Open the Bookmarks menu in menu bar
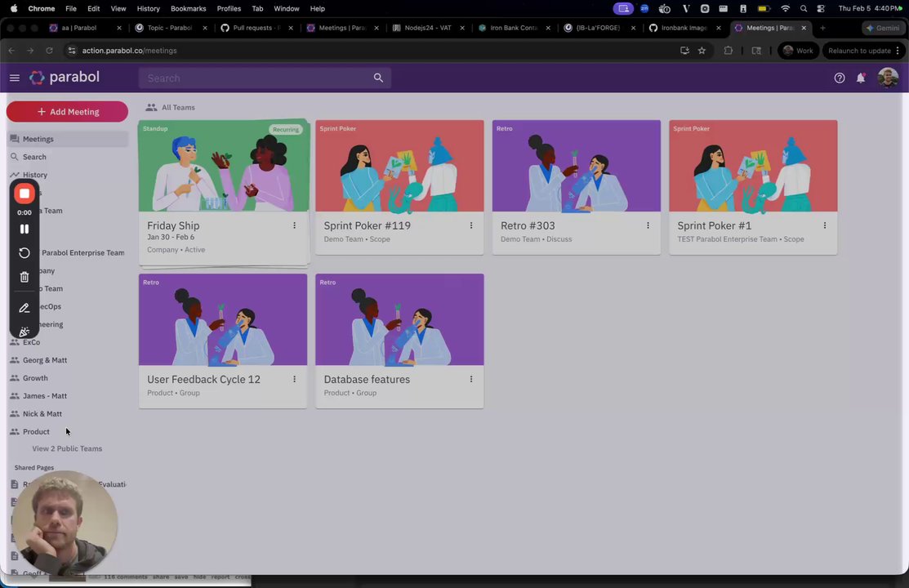This screenshot has height=588, width=909. coord(189,9)
